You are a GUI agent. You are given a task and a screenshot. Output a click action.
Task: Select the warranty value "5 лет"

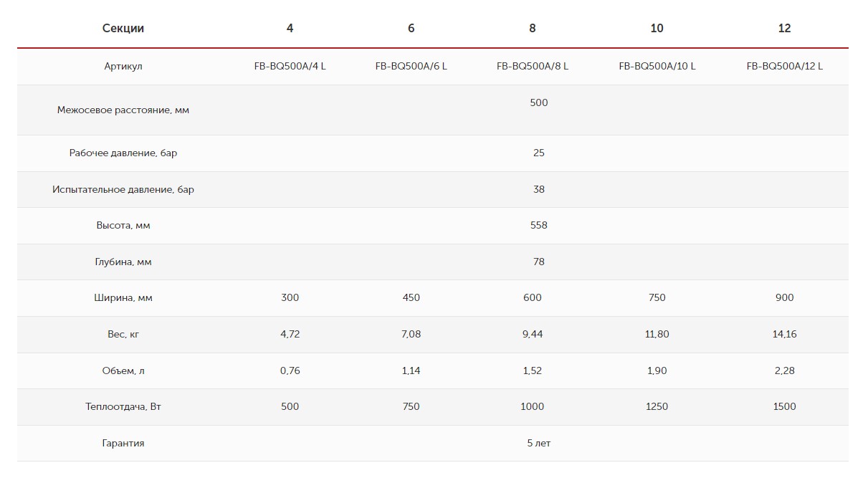tap(539, 443)
